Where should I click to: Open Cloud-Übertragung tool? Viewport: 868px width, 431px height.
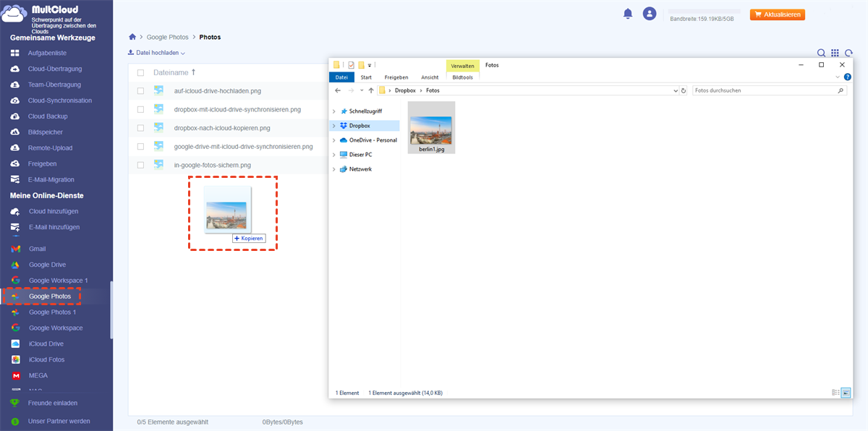54,69
